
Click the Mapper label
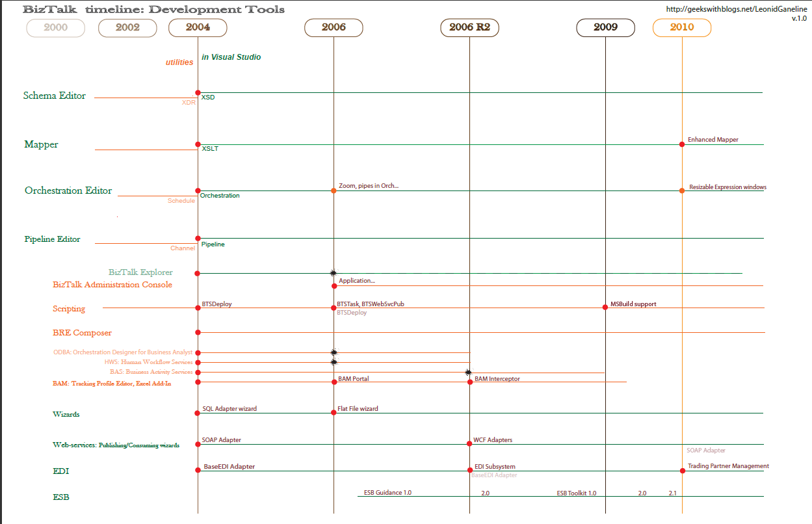42,144
